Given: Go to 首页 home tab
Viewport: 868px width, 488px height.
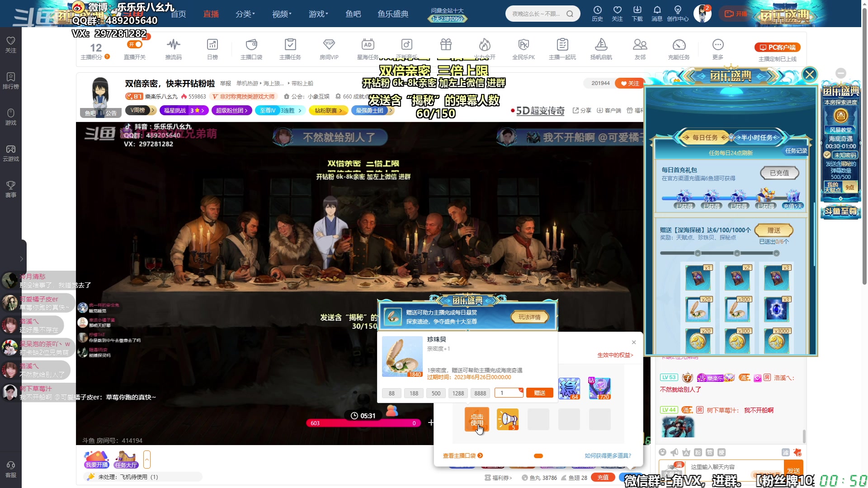Looking at the screenshot, I should (x=179, y=14).
